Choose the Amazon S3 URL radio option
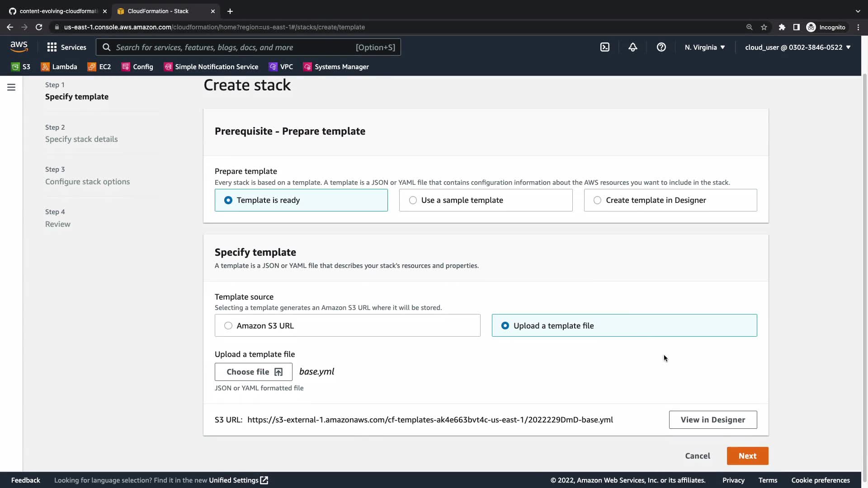The image size is (868, 488). [228, 326]
